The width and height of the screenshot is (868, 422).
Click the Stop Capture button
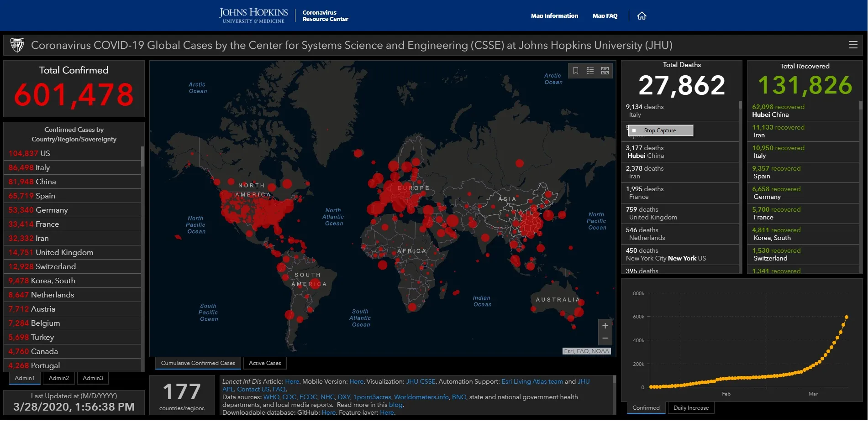[661, 130]
